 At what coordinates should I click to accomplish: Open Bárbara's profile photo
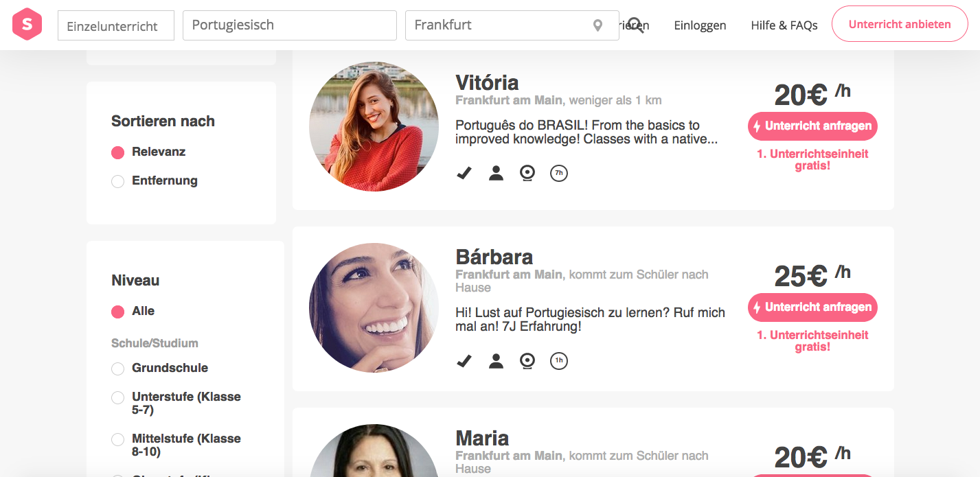coord(374,307)
